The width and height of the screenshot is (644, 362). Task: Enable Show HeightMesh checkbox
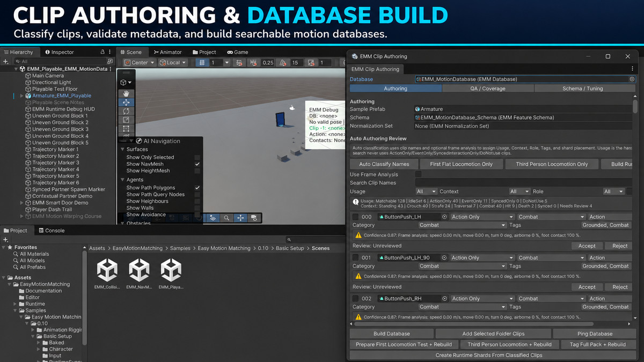[x=197, y=171]
